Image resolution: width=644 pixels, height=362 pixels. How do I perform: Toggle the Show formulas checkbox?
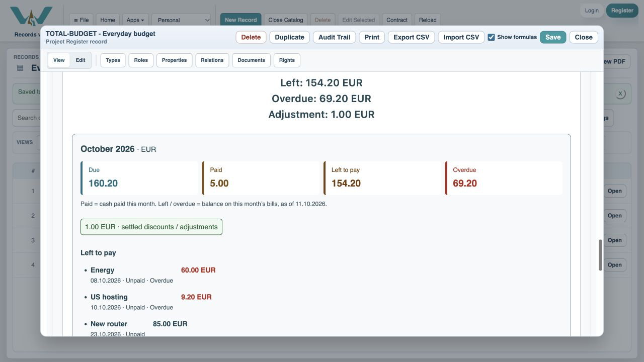491,37
